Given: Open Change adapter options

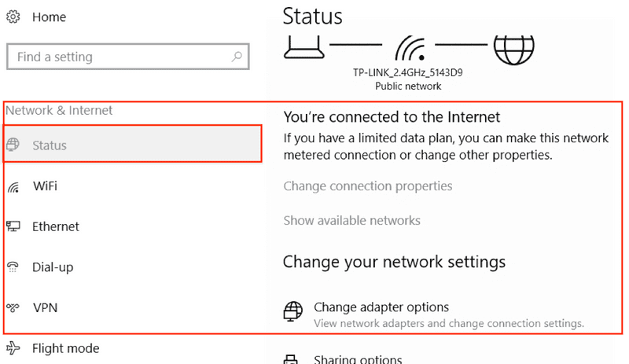Looking at the screenshot, I should coord(381,307).
